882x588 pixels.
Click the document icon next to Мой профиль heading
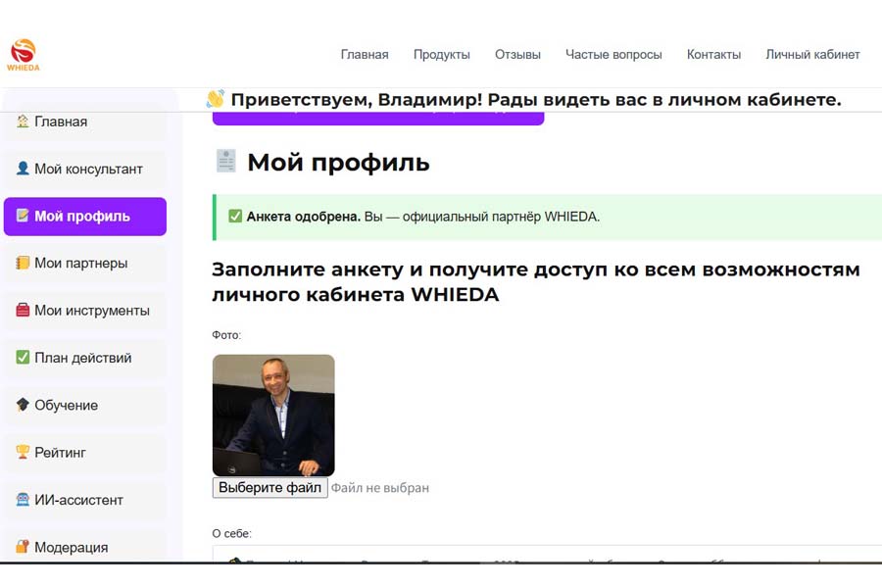(x=225, y=163)
